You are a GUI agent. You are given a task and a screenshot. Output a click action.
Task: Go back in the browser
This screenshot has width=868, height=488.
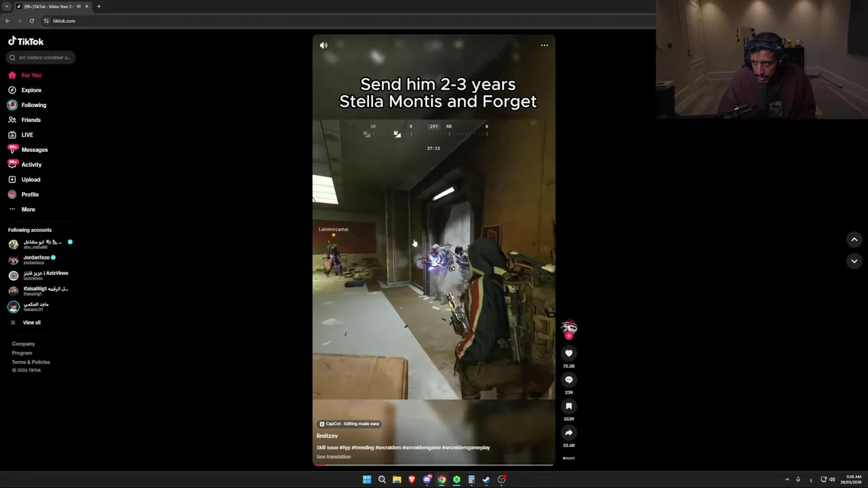point(7,21)
